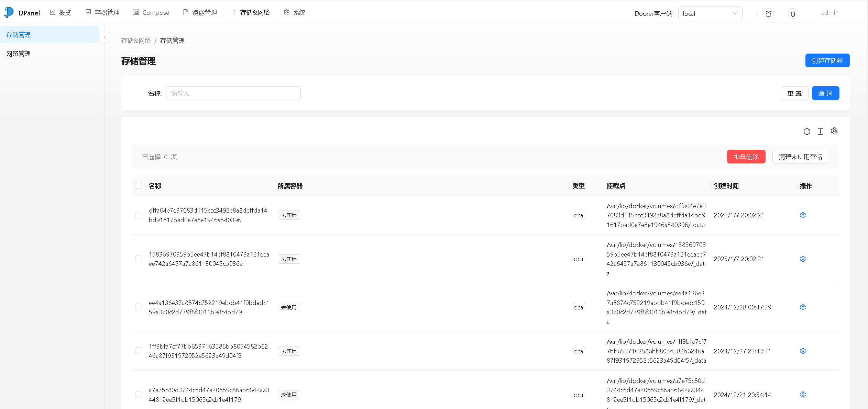Image resolution: width=868 pixels, height=409 pixels.
Task: Collapse the sidebar with the chevron arrow
Action: (x=105, y=37)
